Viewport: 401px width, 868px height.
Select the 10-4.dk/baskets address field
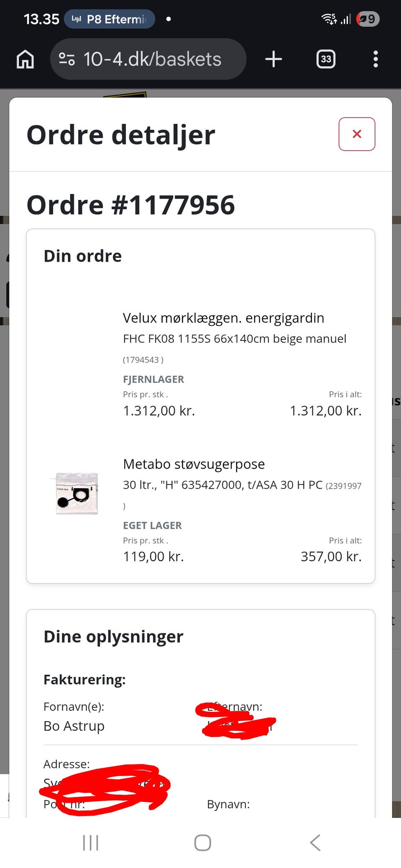tap(148, 59)
